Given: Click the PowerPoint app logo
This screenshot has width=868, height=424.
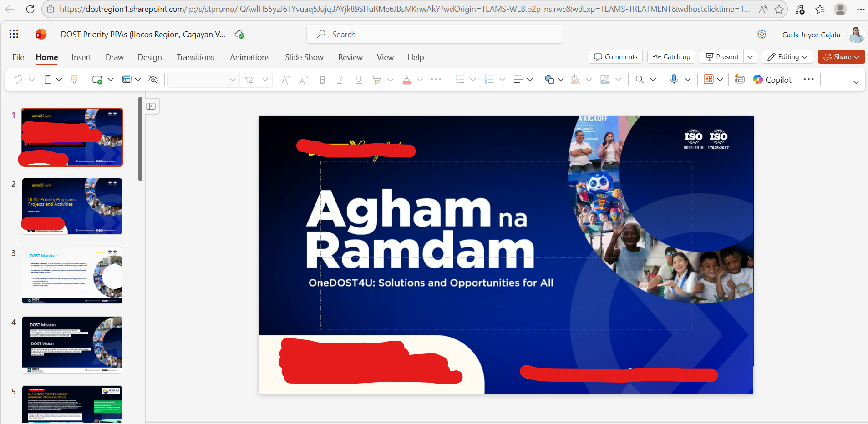Looking at the screenshot, I should click(x=41, y=34).
